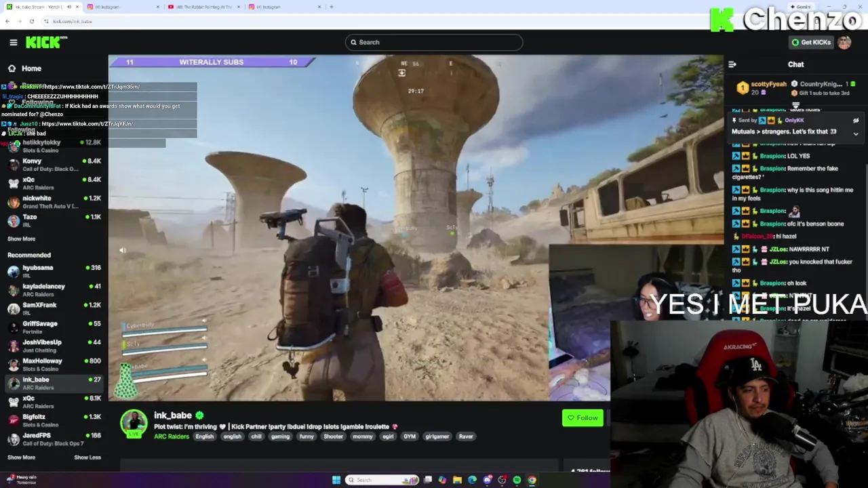Open Discord from taskbar

click(x=488, y=480)
